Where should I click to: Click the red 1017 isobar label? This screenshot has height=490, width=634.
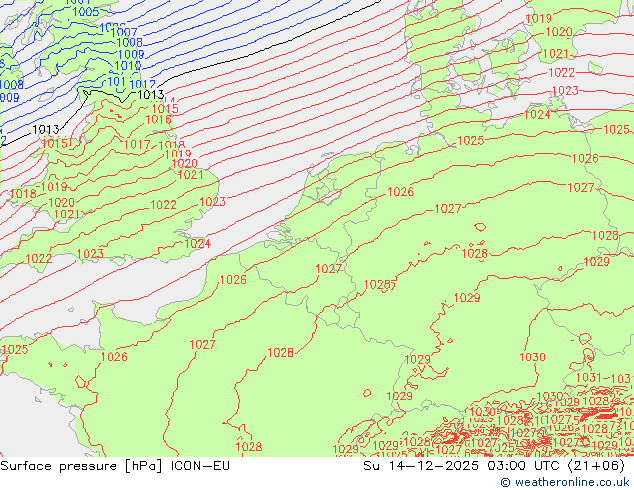tap(137, 144)
